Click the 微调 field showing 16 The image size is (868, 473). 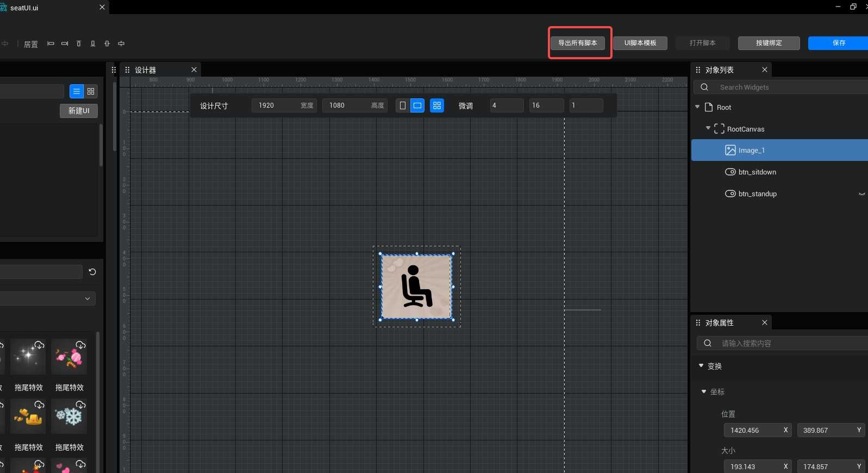(x=546, y=105)
